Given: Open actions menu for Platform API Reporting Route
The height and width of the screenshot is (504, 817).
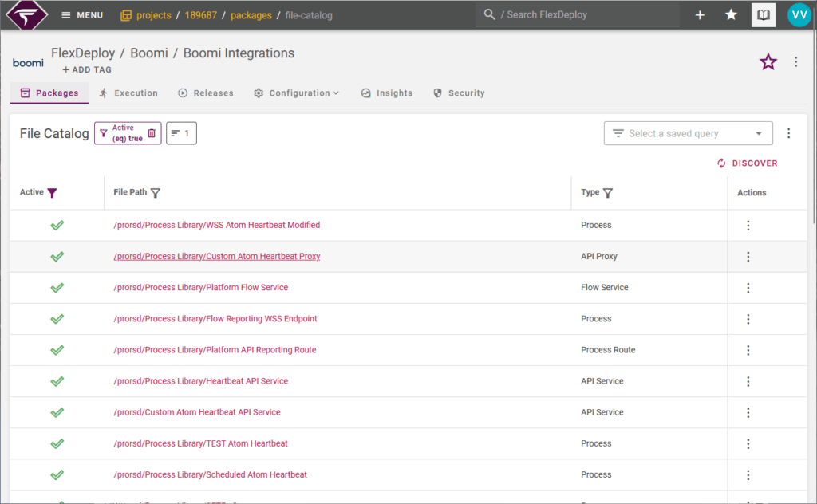Looking at the screenshot, I should pos(748,350).
